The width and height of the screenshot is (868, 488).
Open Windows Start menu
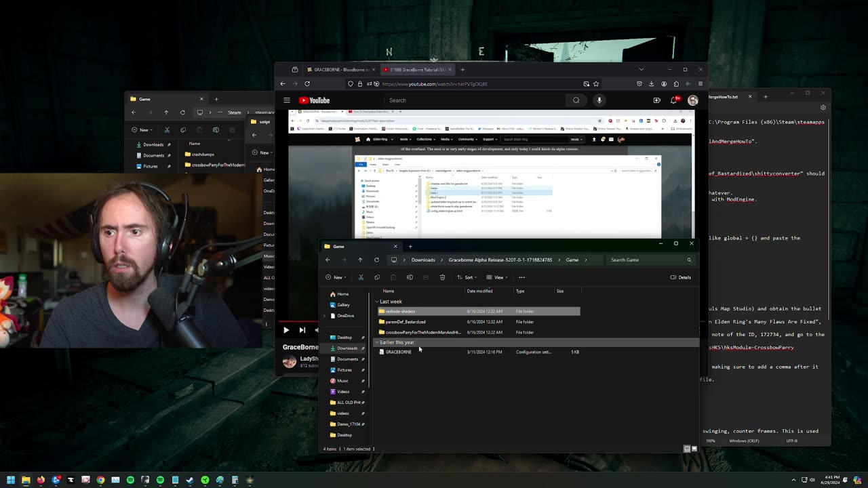[11, 480]
